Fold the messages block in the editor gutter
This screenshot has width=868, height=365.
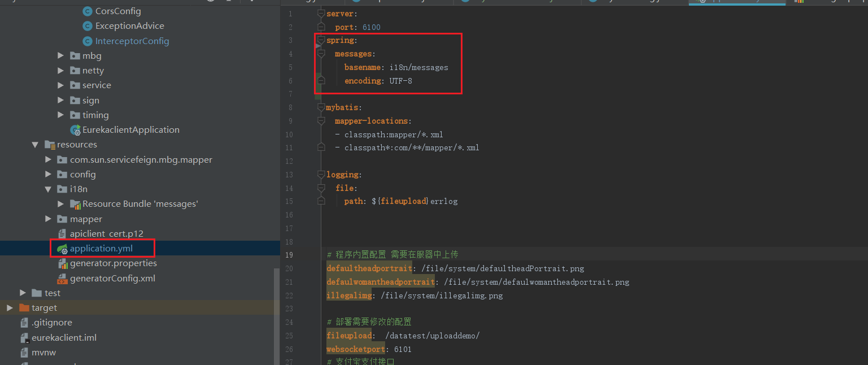[321, 54]
